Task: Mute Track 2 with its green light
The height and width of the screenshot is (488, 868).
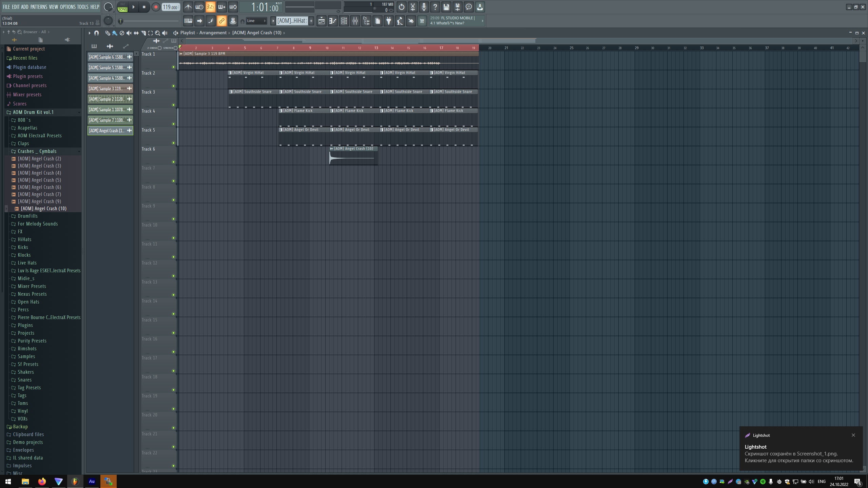Action: coord(173,86)
